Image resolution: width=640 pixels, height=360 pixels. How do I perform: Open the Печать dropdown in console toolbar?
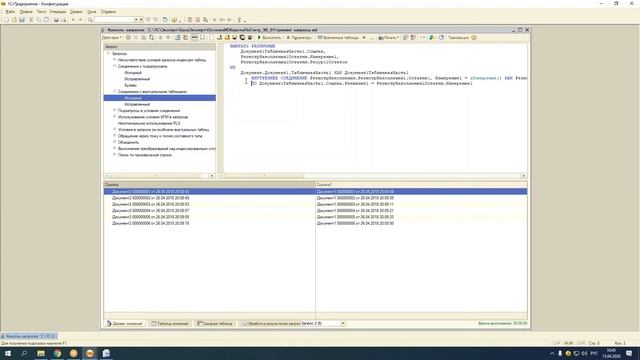(389, 38)
